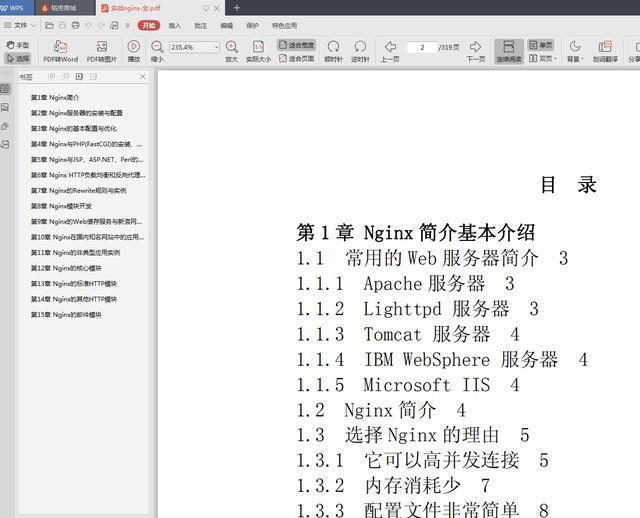Click contents line 1.1.5 Microsoft IIS

tap(408, 385)
